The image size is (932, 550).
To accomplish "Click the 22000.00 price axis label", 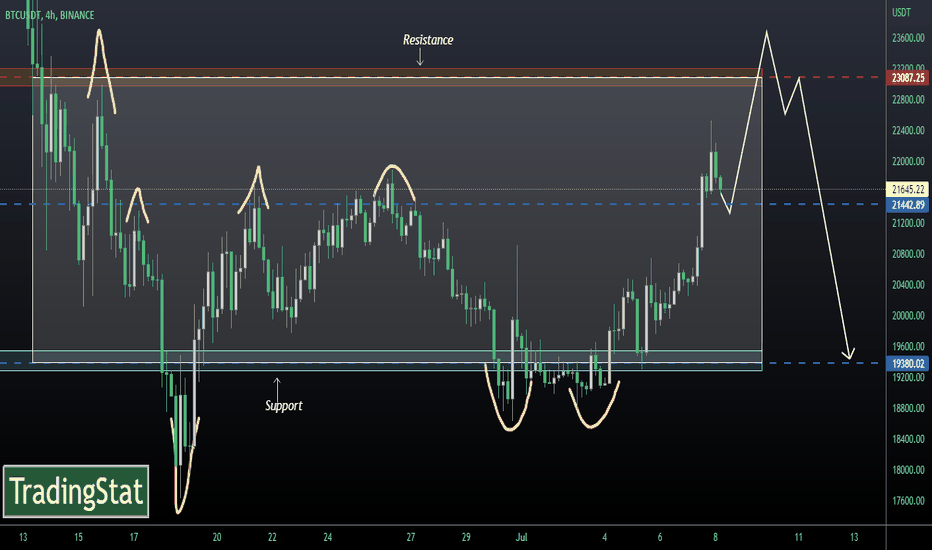I will pos(908,161).
